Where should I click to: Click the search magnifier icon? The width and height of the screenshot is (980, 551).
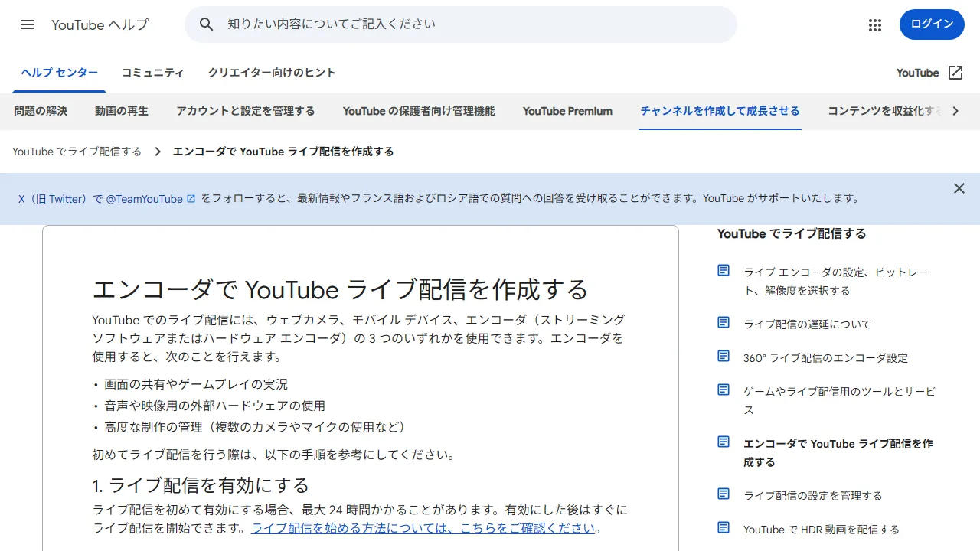(206, 24)
